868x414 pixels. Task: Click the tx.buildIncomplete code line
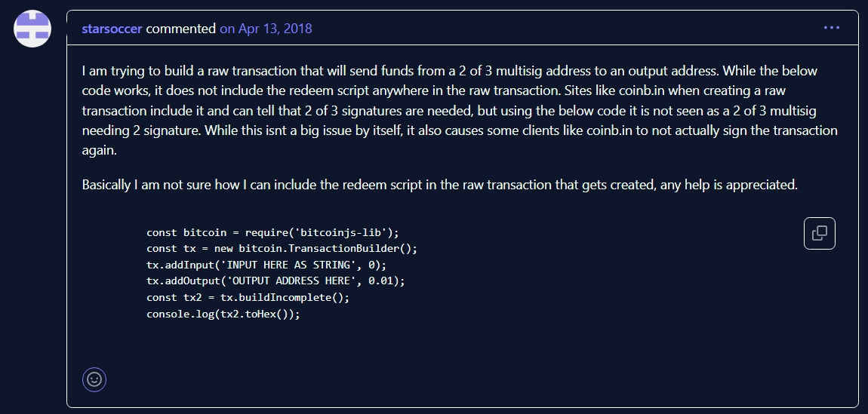[248, 297]
